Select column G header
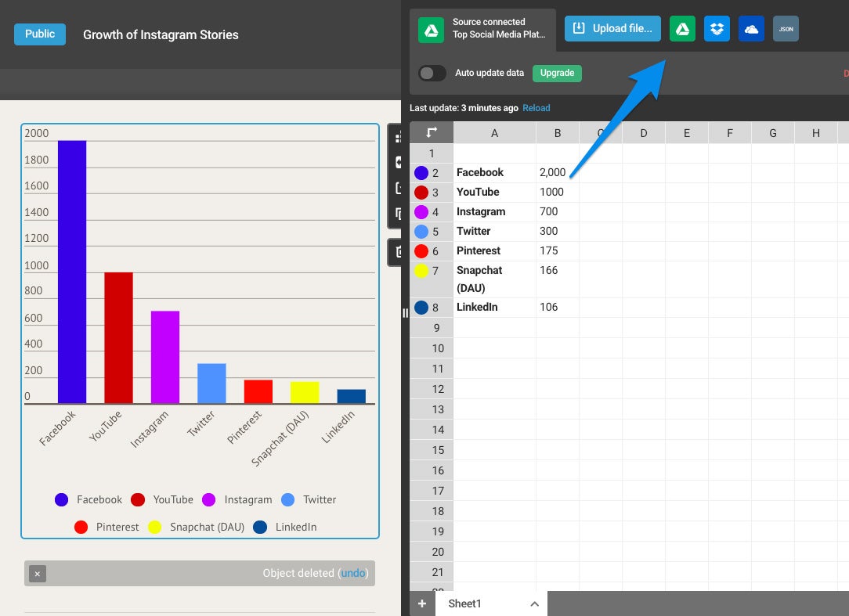Screen dimensions: 849x616 773,132
